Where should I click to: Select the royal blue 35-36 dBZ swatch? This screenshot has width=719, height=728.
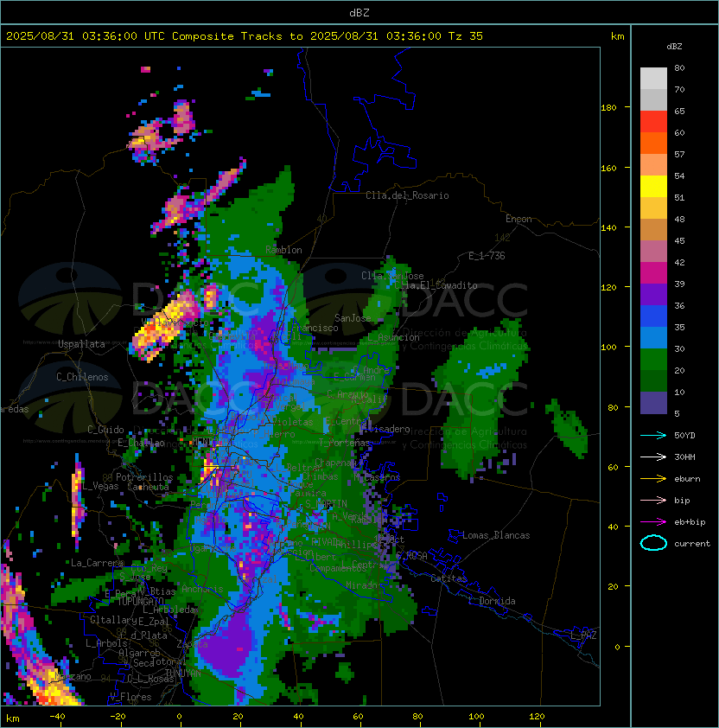point(653,316)
